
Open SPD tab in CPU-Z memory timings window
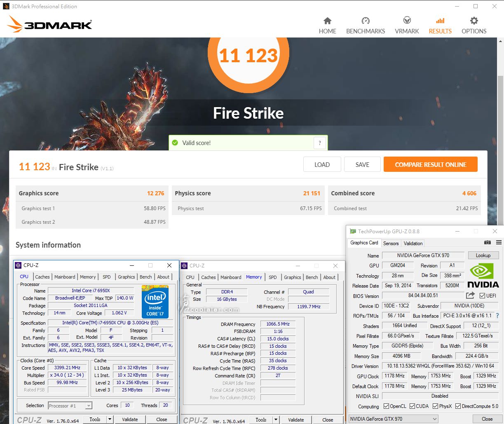(x=273, y=277)
